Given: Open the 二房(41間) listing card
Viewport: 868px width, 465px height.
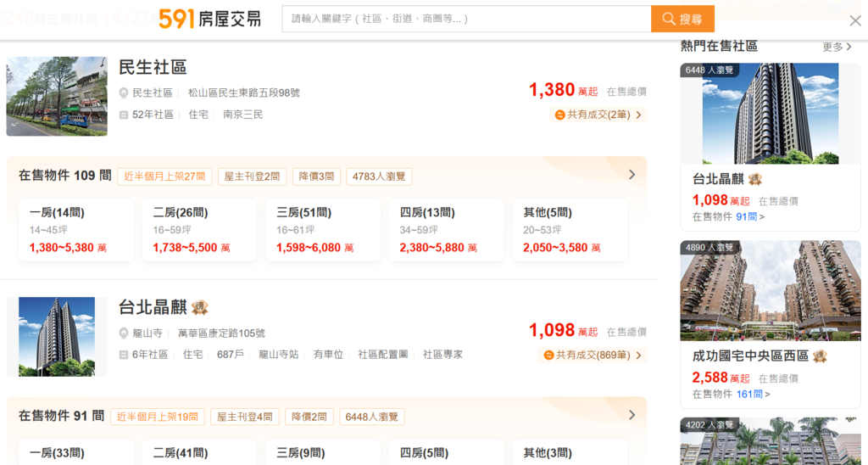Looking at the screenshot, I should tap(199, 452).
